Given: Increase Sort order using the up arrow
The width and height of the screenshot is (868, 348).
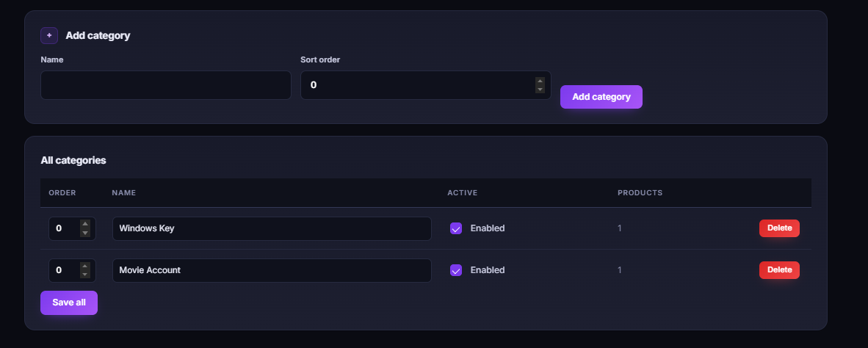Looking at the screenshot, I should pyautogui.click(x=540, y=81).
